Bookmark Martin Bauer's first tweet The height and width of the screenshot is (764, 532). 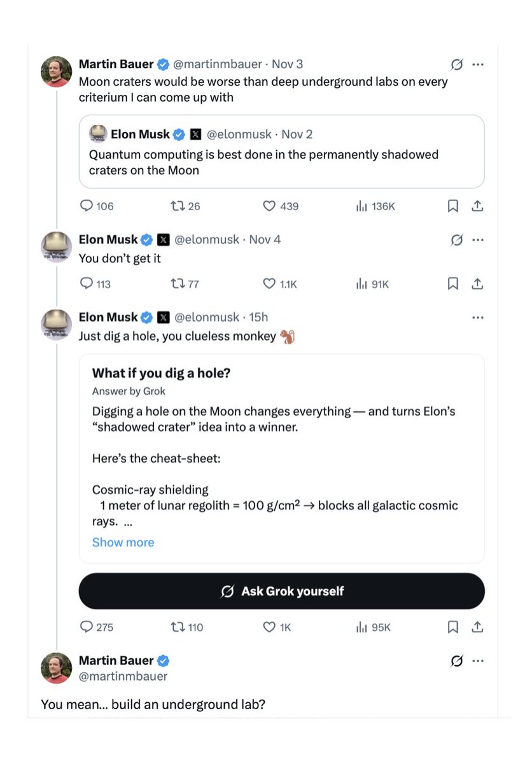click(x=452, y=206)
